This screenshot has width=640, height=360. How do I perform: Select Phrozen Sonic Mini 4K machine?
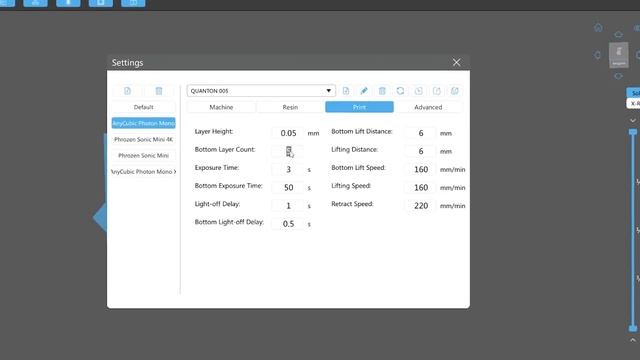pos(143,139)
